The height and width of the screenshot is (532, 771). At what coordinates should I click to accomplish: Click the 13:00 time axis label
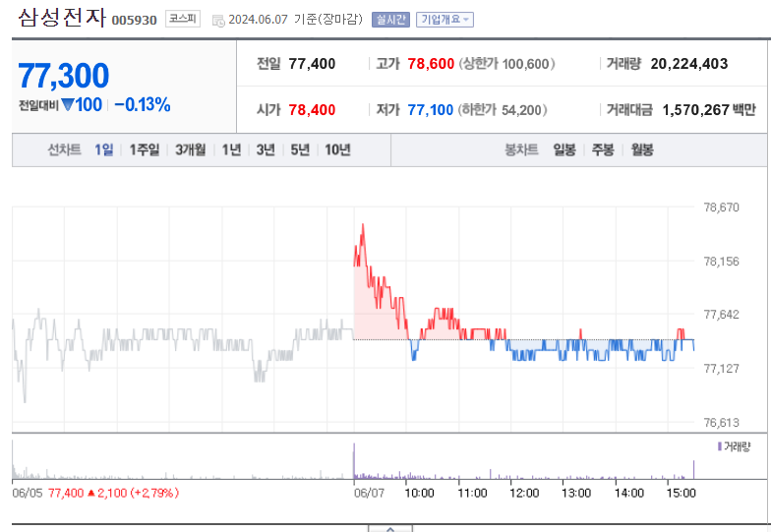pos(576,494)
